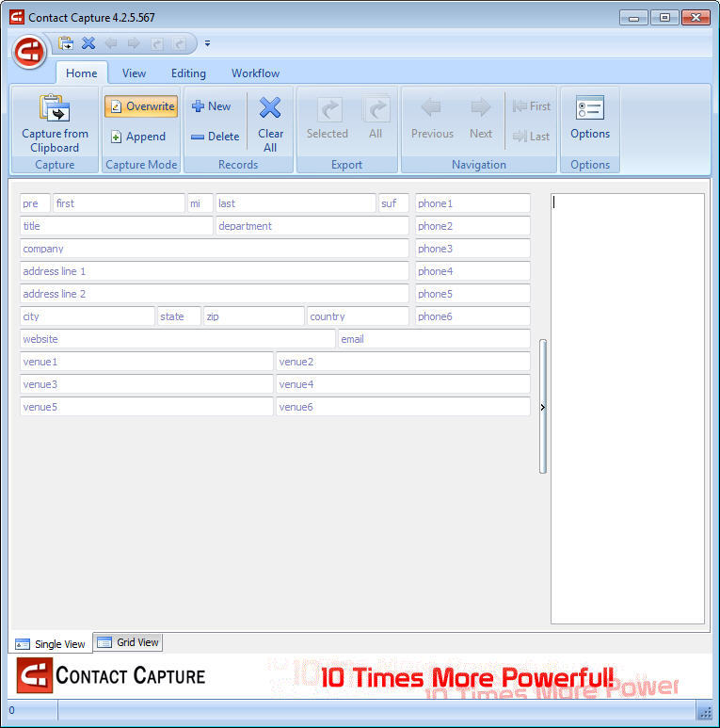Create a New record
720x728 pixels.
(211, 106)
